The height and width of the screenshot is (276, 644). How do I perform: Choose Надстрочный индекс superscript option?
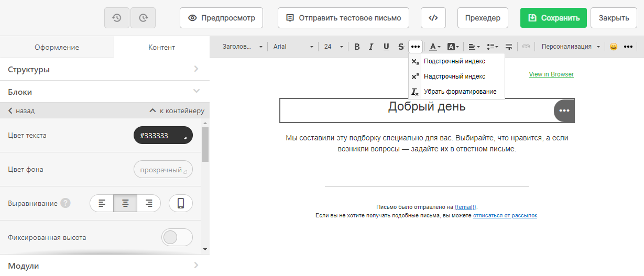click(x=456, y=76)
